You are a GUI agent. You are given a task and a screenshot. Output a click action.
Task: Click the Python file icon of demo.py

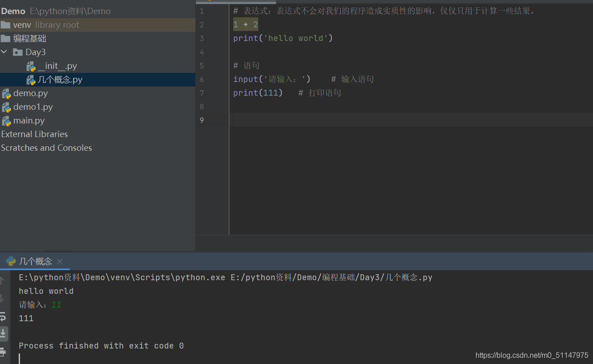tap(6, 94)
